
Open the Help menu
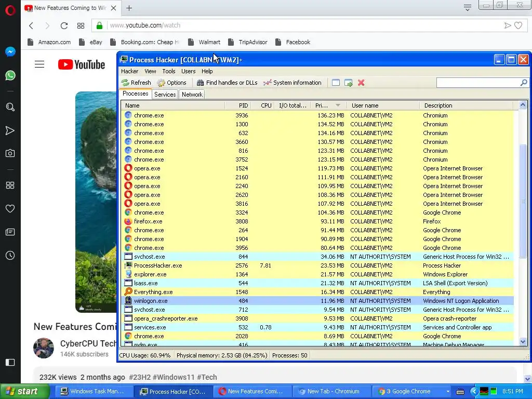coord(207,71)
